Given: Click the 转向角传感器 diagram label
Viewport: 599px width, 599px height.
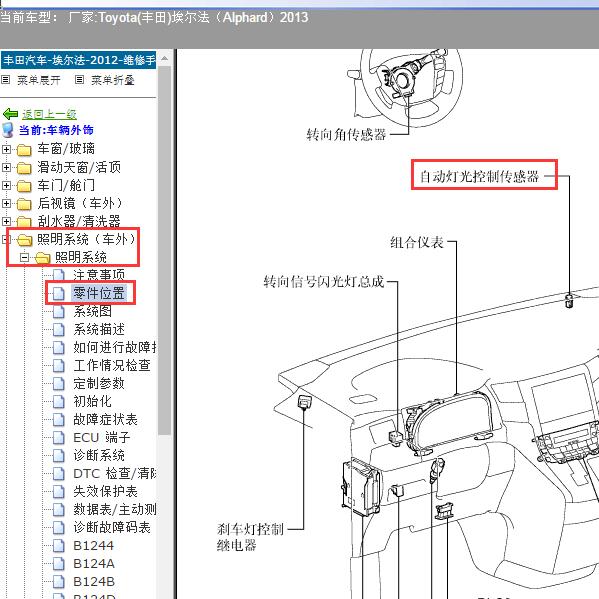Looking at the screenshot, I should tap(346, 134).
